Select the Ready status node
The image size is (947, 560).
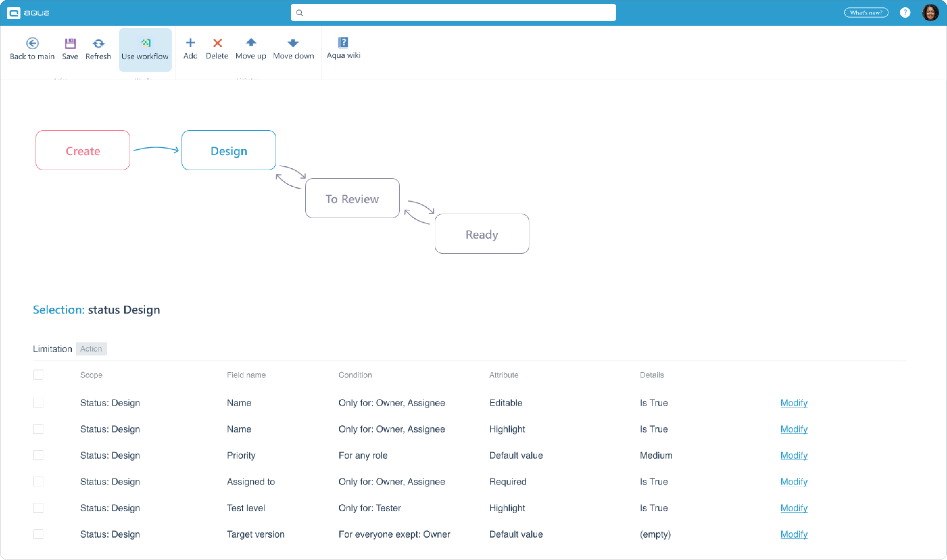pyautogui.click(x=482, y=234)
